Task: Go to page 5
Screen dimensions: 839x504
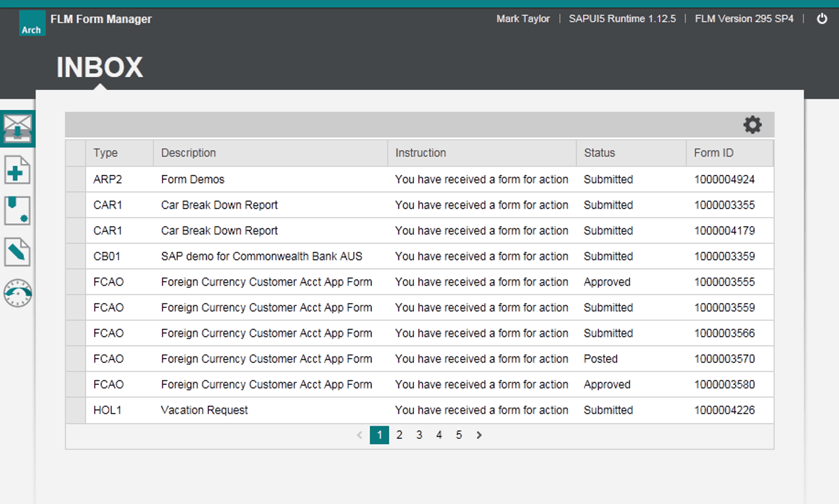Action: (459, 435)
